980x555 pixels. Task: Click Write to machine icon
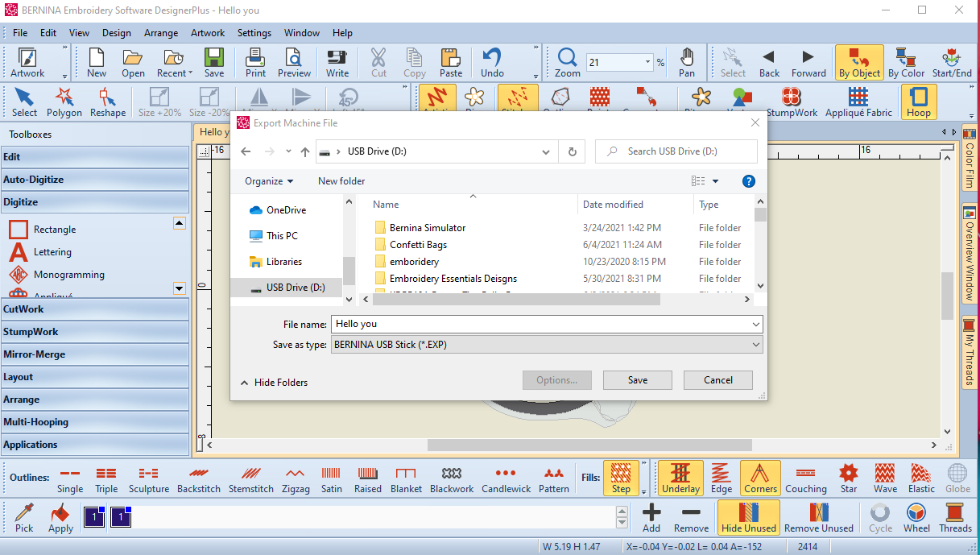tap(337, 62)
